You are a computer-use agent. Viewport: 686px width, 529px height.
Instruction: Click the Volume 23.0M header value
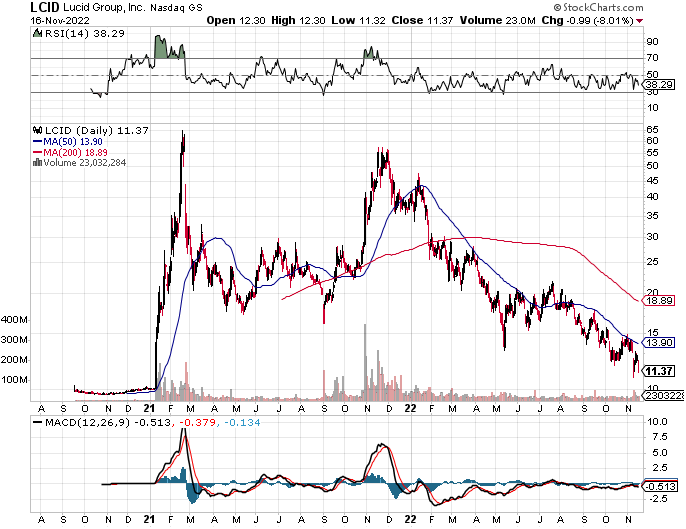click(497, 21)
